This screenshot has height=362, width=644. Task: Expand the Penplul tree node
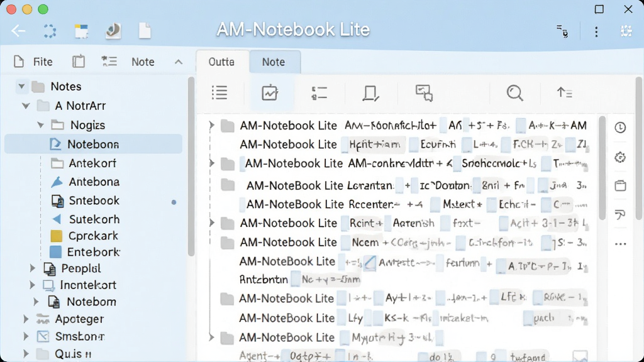pyautogui.click(x=33, y=268)
